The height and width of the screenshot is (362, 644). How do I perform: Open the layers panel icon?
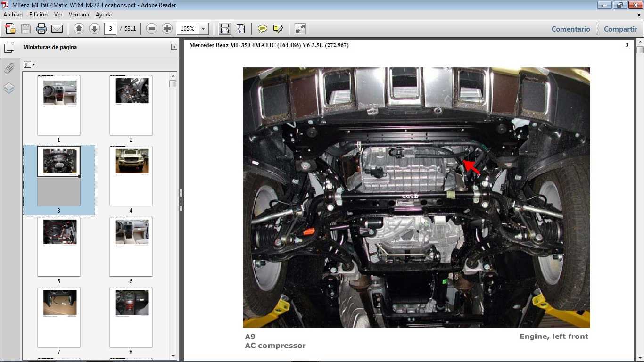[x=9, y=88]
